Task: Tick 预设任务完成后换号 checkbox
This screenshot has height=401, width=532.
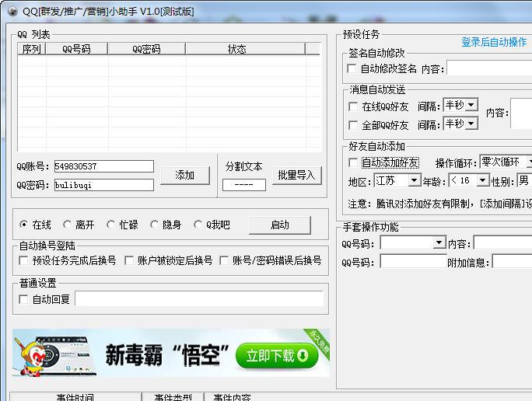Action: click(x=24, y=260)
